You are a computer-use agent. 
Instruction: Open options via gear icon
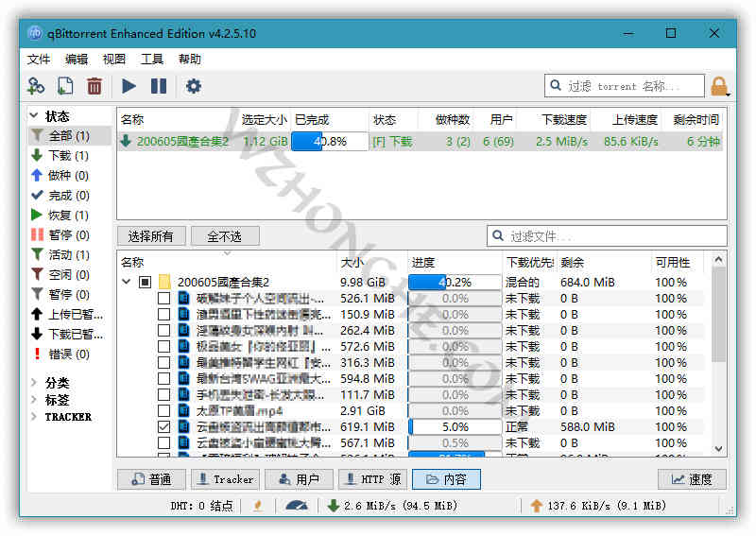click(x=194, y=86)
